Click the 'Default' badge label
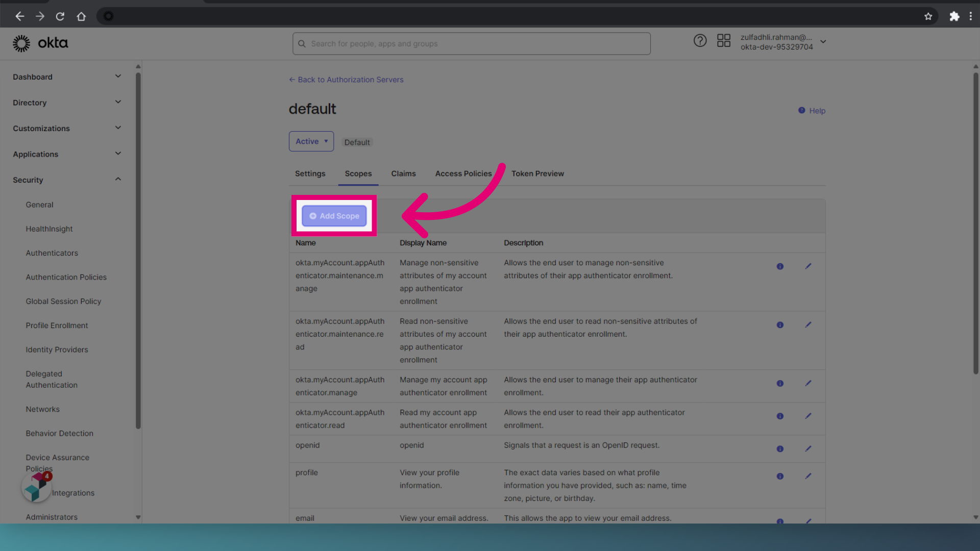The width and height of the screenshot is (980, 551). tap(357, 142)
